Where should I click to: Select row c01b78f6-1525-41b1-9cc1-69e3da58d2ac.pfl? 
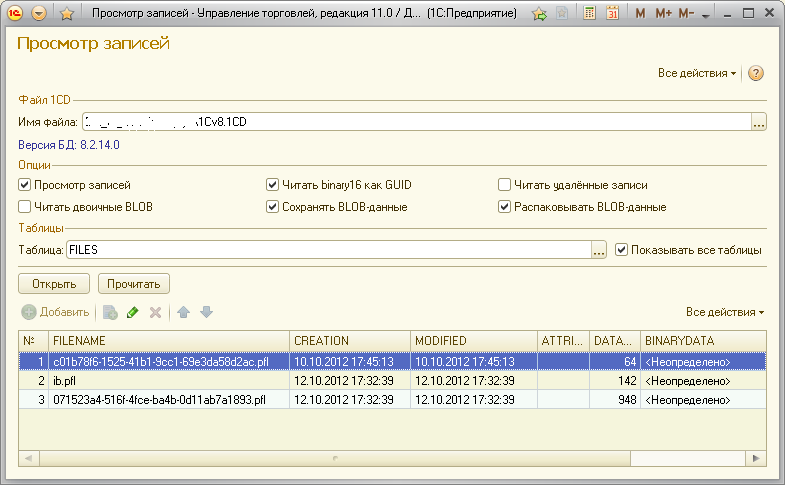(x=392, y=361)
